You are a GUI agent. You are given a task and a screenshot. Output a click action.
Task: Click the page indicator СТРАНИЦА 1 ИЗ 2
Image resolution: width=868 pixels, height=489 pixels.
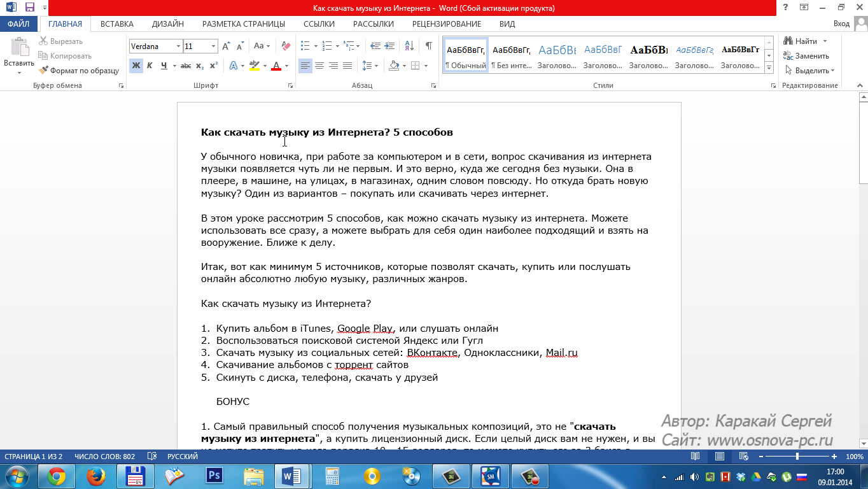(x=34, y=457)
